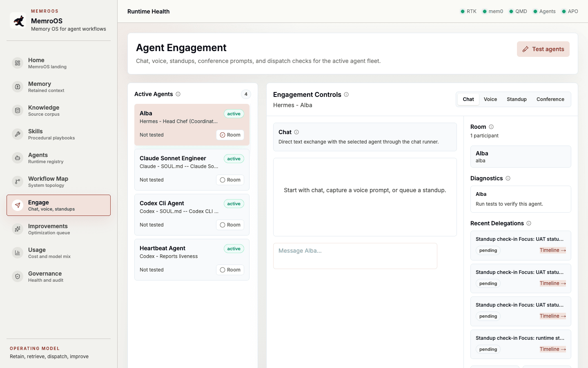588x368 pixels.
Task: Open Skills via its wrench icon
Action: (18, 134)
